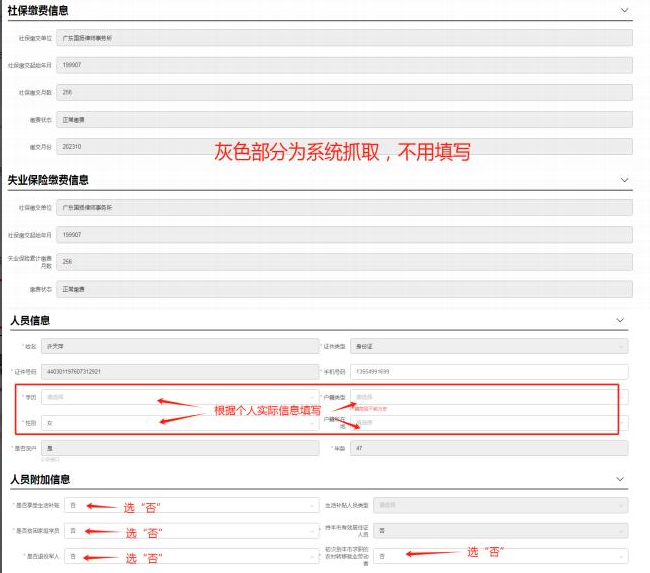The image size is (650, 573).
Task: Collapse the 失业保险缴费信息 section chevron
Action: [x=624, y=180]
